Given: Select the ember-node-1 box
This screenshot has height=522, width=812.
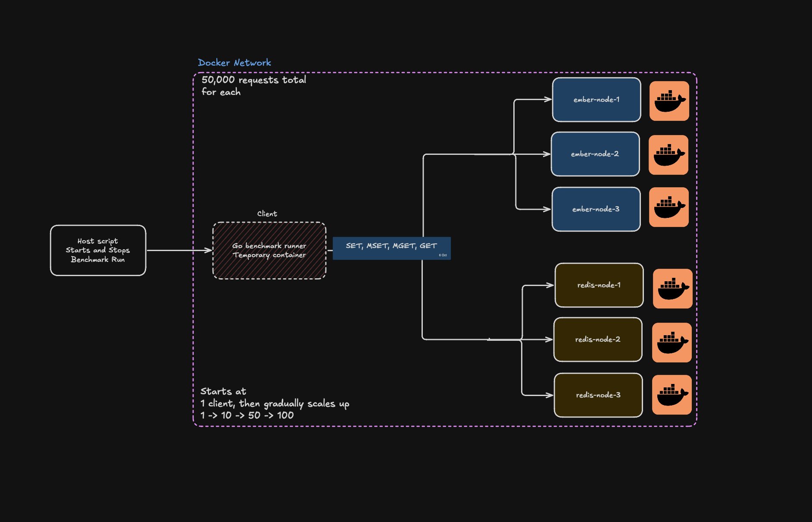Looking at the screenshot, I should pyautogui.click(x=597, y=100).
